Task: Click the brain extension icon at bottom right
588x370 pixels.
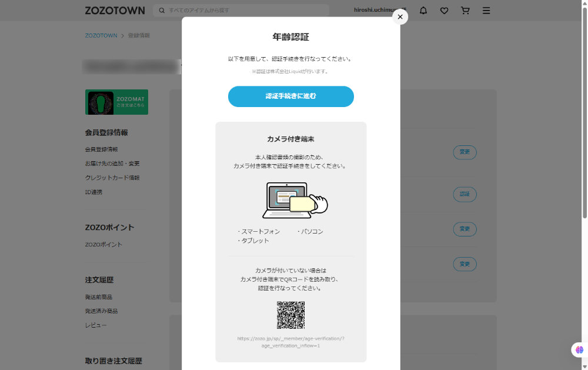Action: pos(579,350)
